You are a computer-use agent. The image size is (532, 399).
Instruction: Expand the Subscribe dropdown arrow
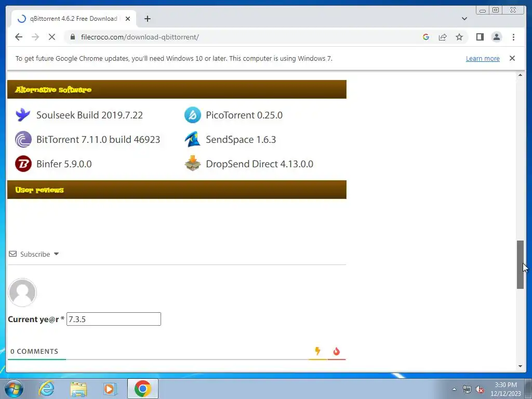point(56,254)
